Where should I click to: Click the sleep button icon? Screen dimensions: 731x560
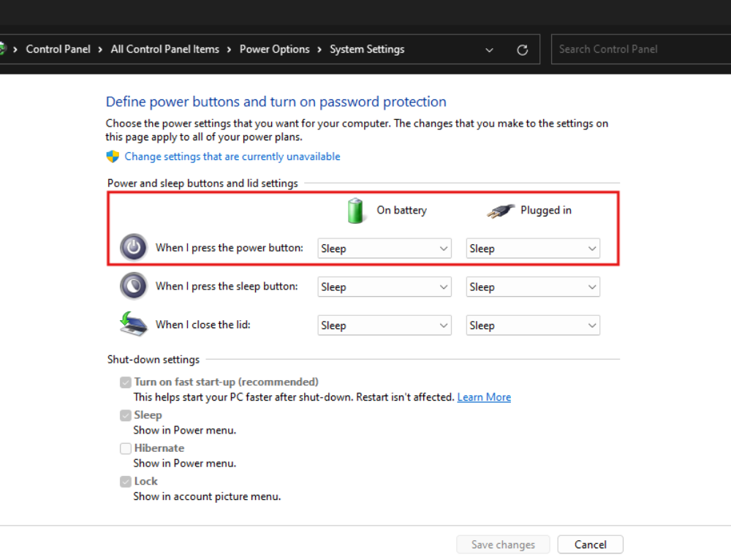coord(133,286)
